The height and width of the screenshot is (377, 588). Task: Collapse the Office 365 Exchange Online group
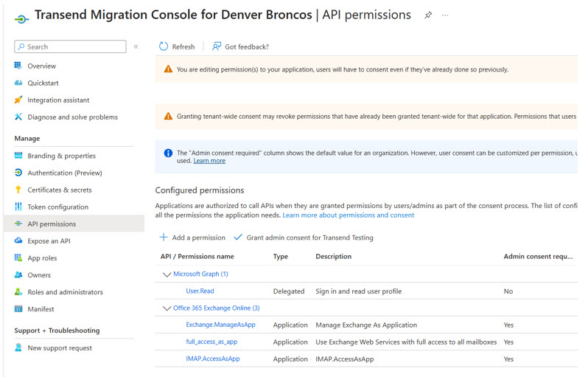click(x=167, y=308)
